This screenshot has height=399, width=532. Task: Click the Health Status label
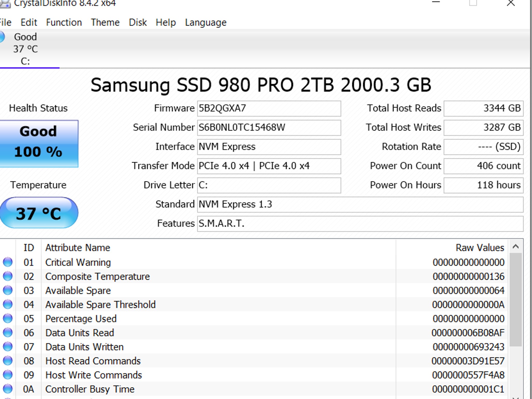click(x=38, y=108)
